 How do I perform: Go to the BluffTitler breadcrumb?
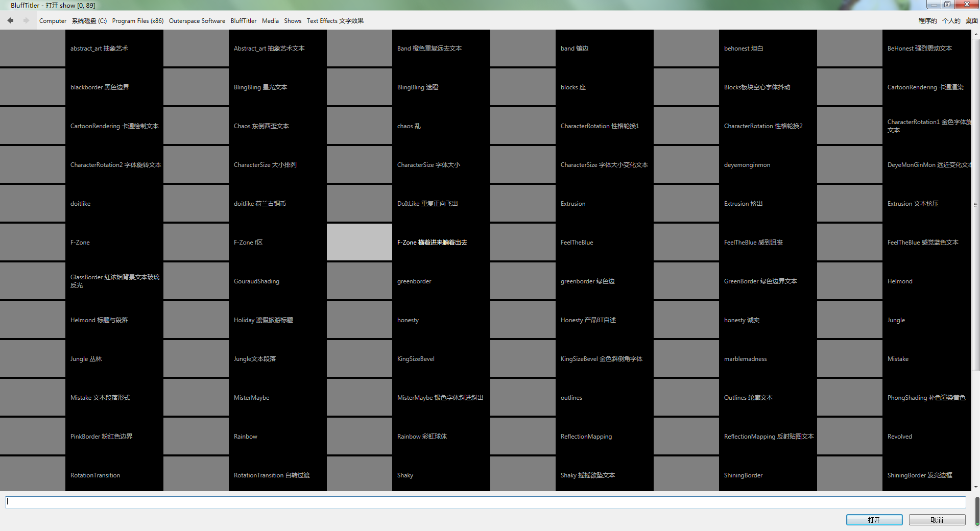[x=244, y=21]
